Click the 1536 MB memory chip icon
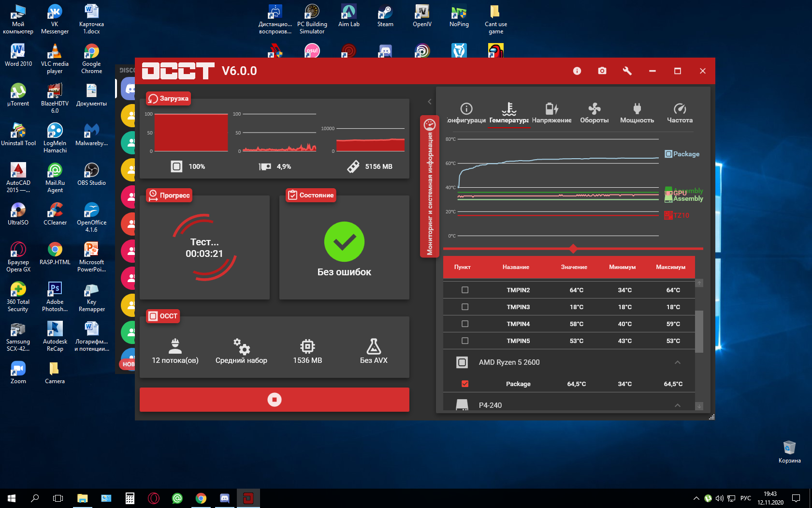 click(307, 346)
